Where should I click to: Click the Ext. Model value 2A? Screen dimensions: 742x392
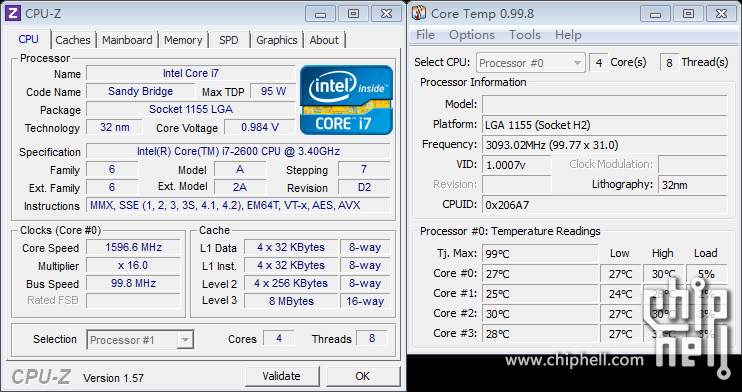coord(240,187)
